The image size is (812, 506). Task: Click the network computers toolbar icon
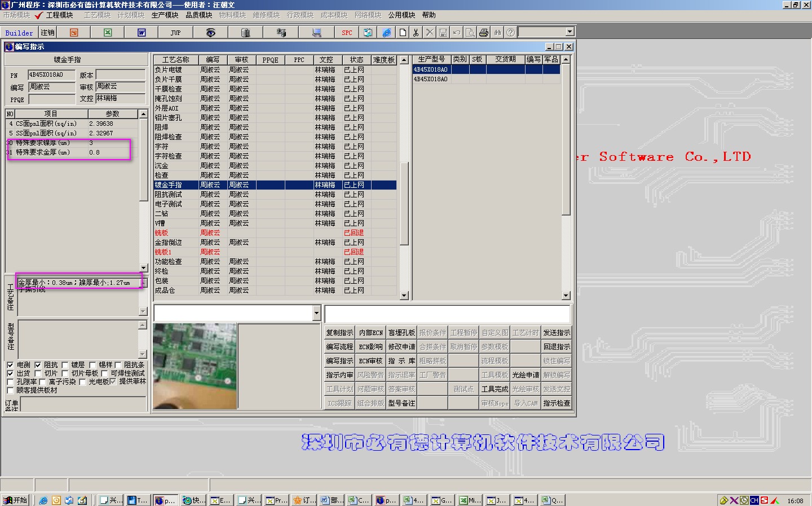[281, 33]
